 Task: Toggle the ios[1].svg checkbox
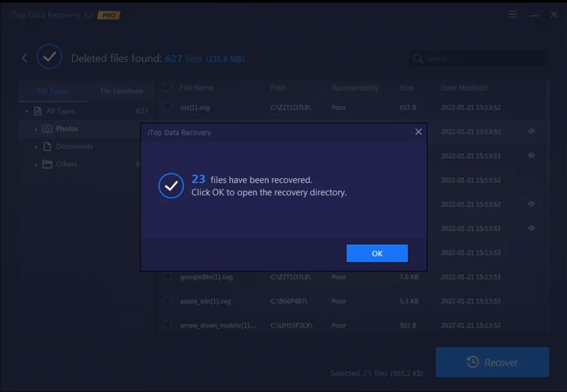pyautogui.click(x=167, y=107)
